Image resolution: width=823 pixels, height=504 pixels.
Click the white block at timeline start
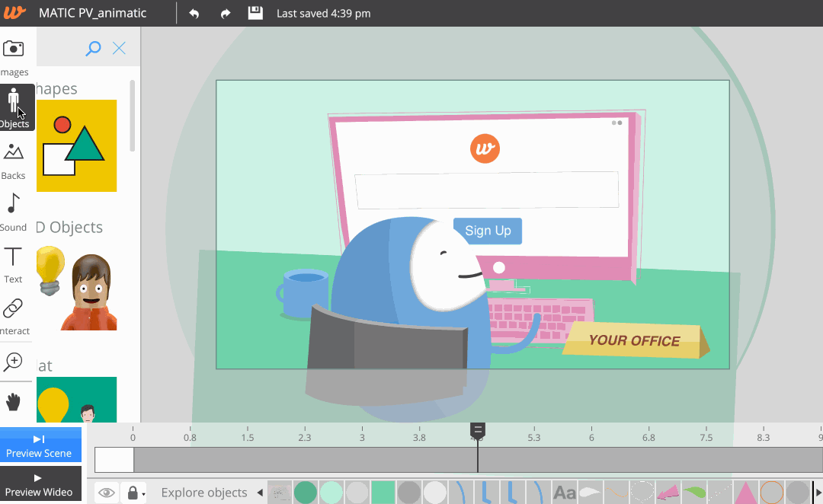(114, 460)
